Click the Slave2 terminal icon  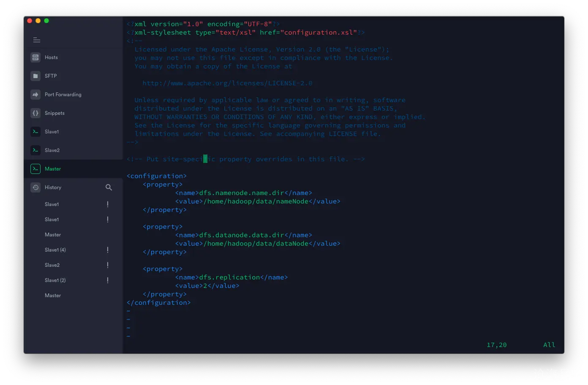35,150
